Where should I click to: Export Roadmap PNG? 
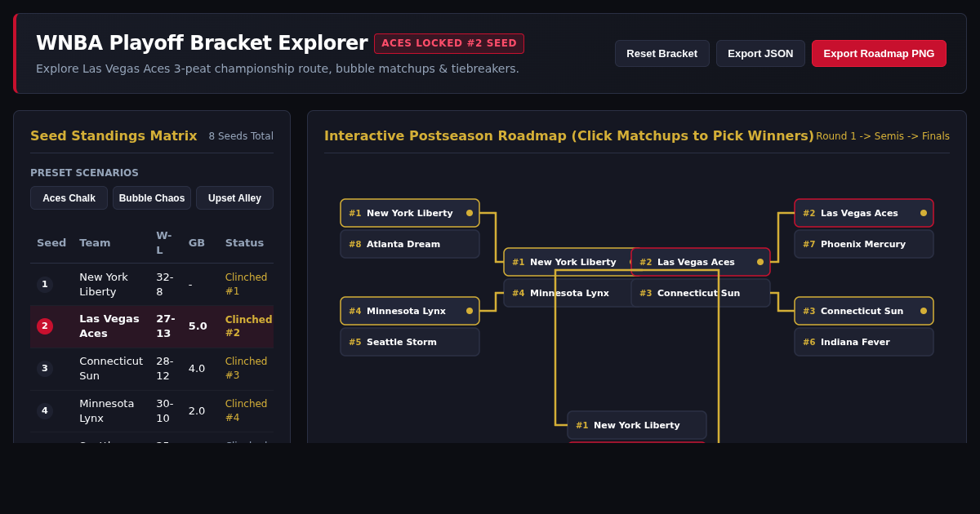pos(879,53)
